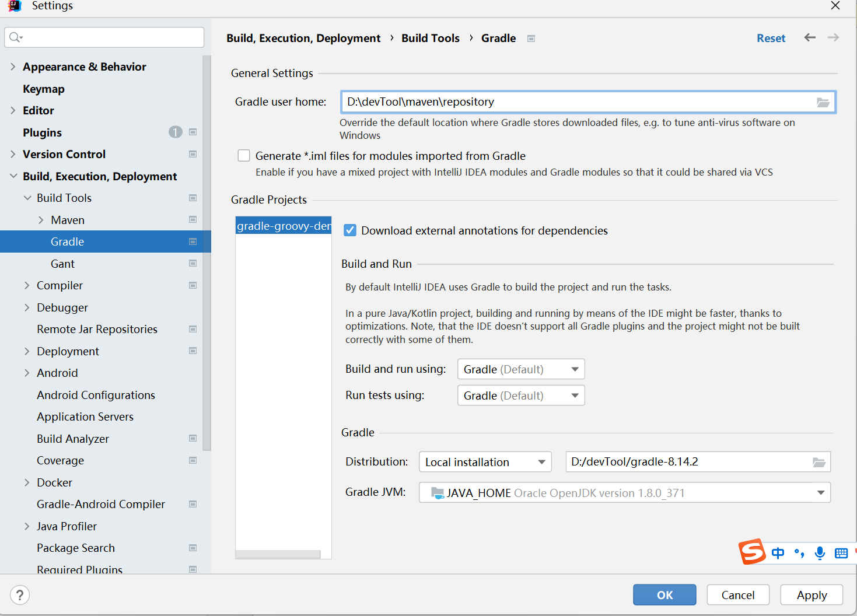Expand Appearance & Behavior section
Image resolution: width=857 pixels, height=616 pixels.
13,66
